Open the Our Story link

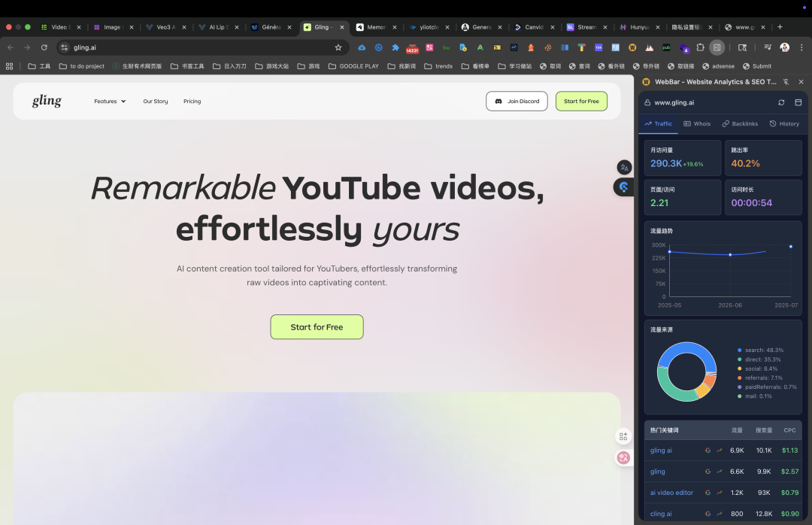tap(156, 102)
